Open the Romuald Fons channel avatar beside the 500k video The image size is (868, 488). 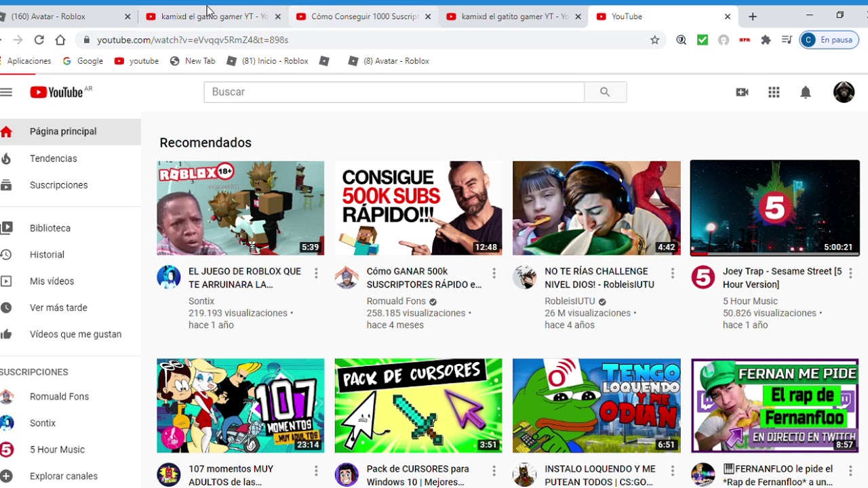(x=347, y=277)
